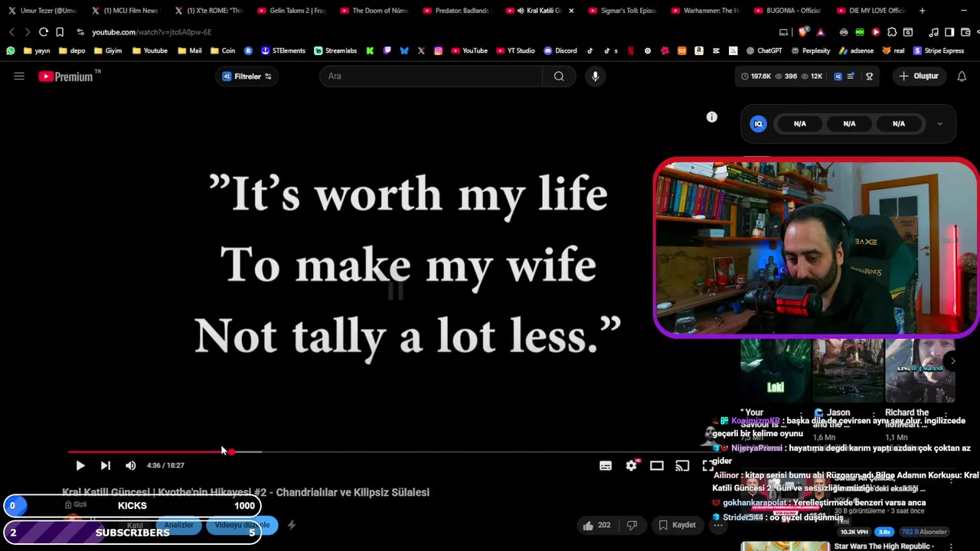Like the video with 202 likes
Screen dimensions: 980x551
tap(596, 525)
